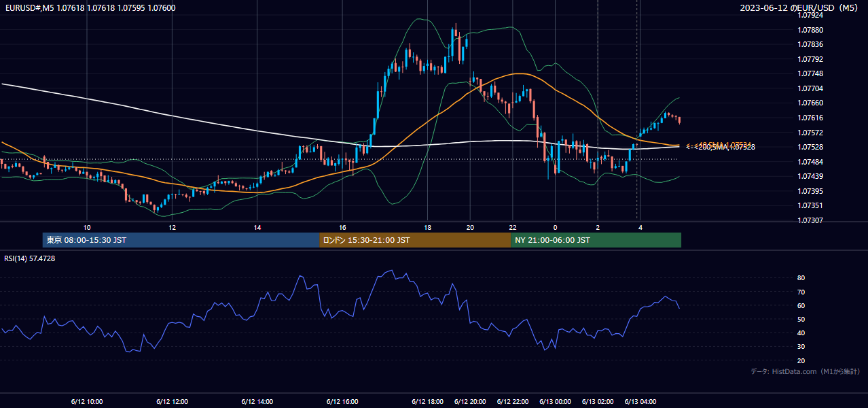Click price axis value 1.07395
The width and height of the screenshot is (868, 408).
point(810,191)
